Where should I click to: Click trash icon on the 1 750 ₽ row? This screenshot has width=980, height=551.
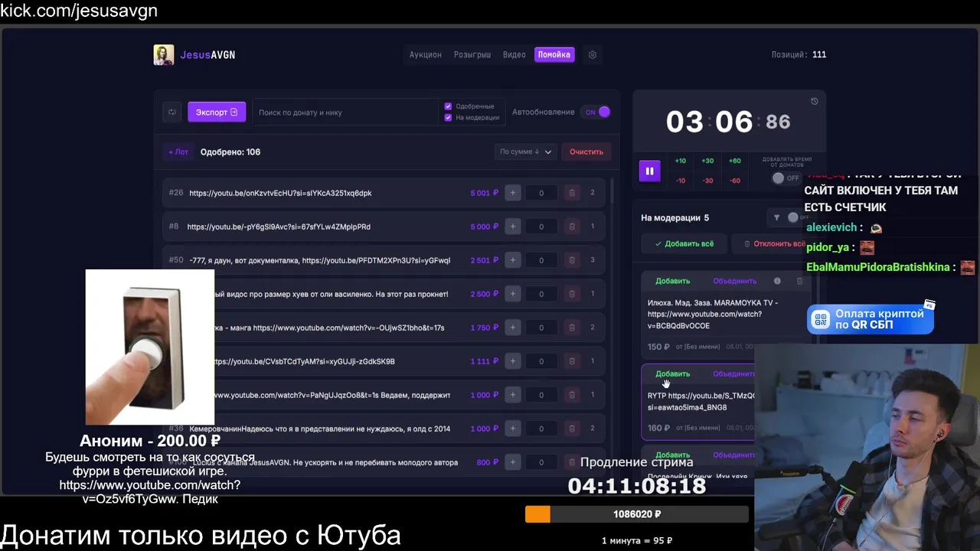571,328
